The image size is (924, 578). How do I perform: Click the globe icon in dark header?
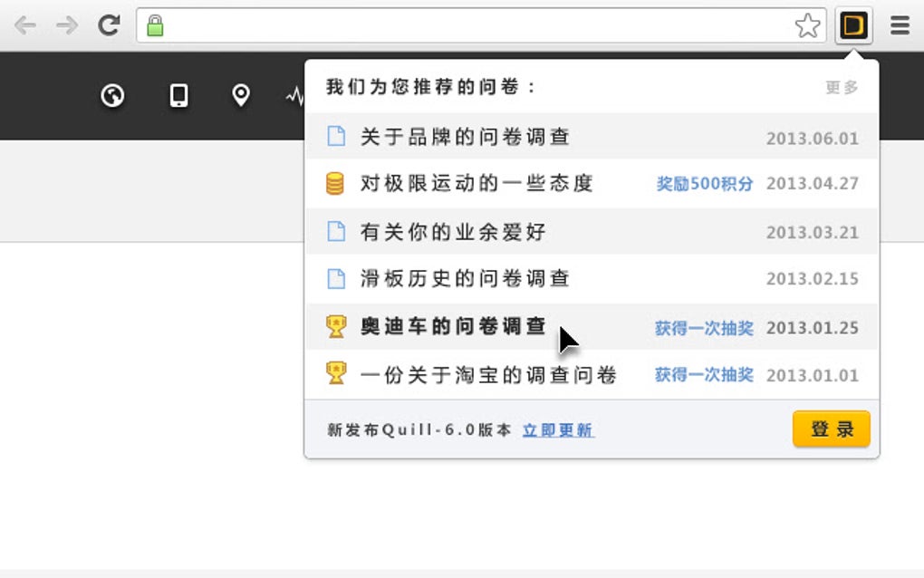(113, 95)
